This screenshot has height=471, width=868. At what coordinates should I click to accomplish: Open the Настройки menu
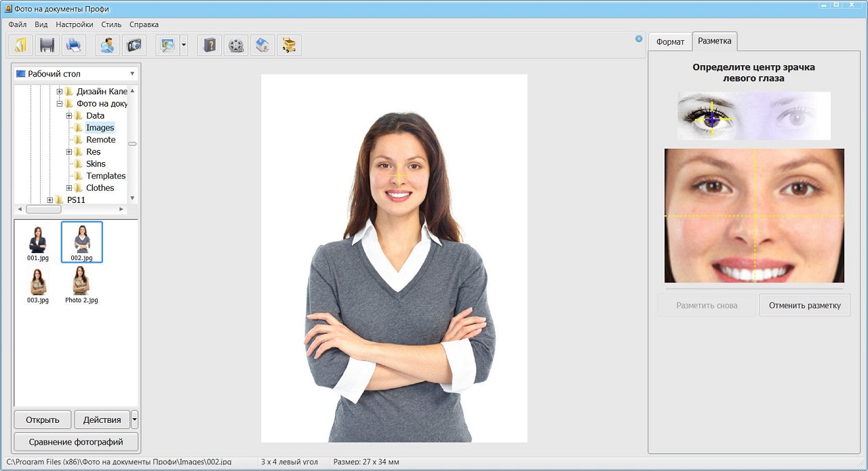[75, 24]
